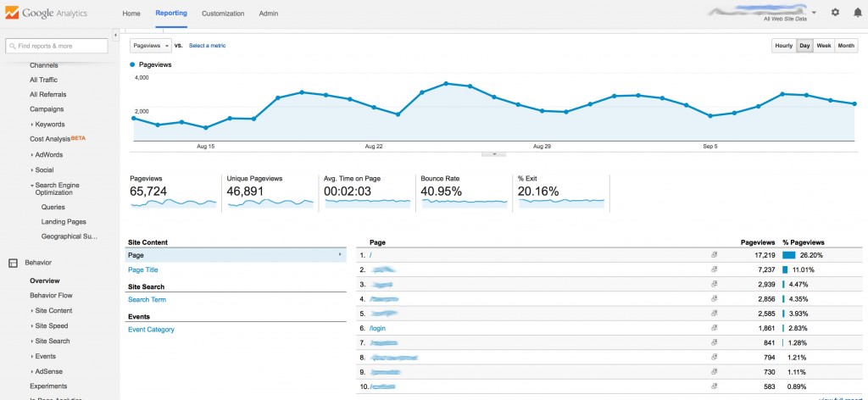This screenshot has width=868, height=400.
Task: Click the peak data point on Pageviews chart
Action: click(446, 84)
